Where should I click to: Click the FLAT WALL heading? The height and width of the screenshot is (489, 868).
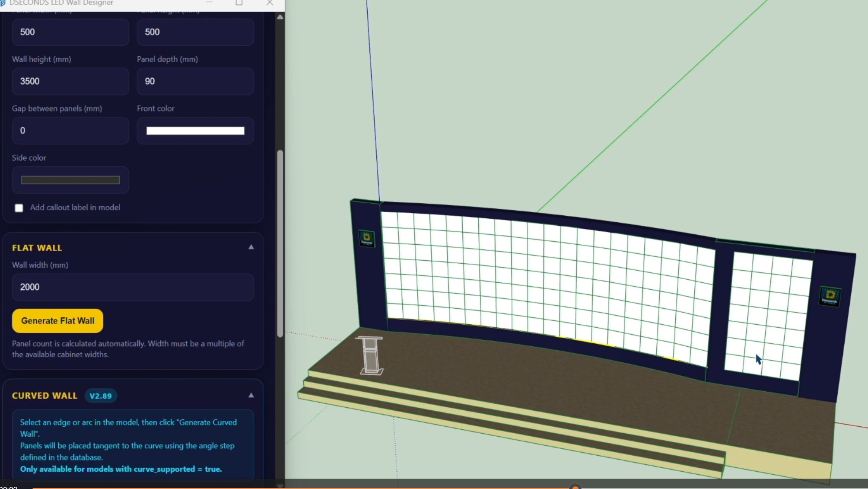click(37, 248)
